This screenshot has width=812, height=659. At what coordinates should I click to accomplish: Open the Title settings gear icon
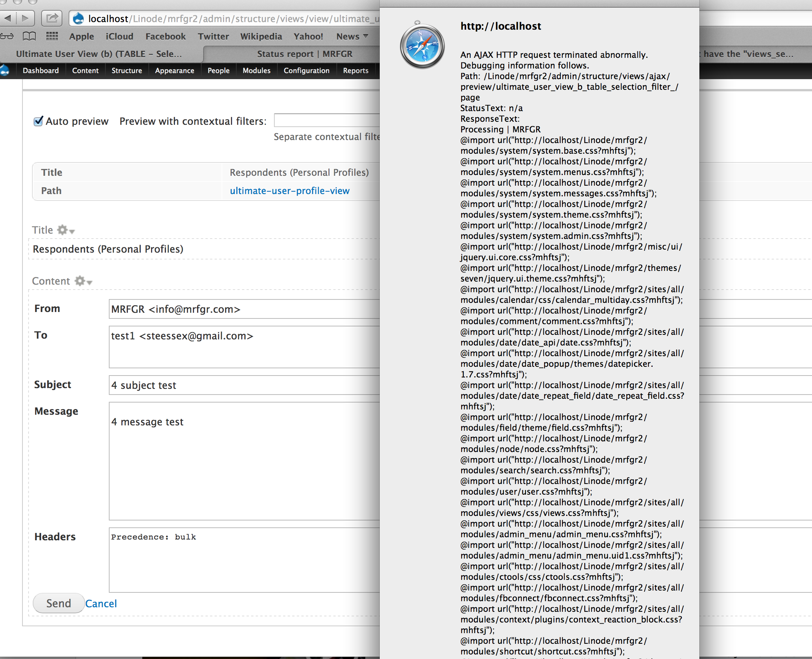(62, 230)
